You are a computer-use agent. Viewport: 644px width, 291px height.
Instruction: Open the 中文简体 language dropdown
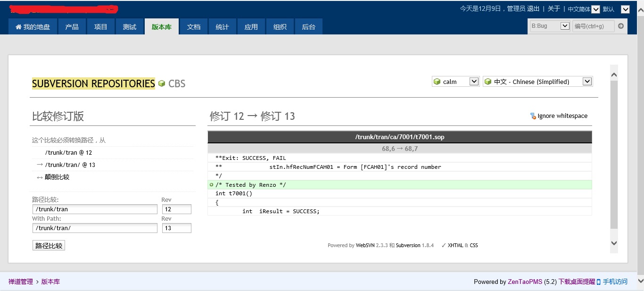(584, 9)
